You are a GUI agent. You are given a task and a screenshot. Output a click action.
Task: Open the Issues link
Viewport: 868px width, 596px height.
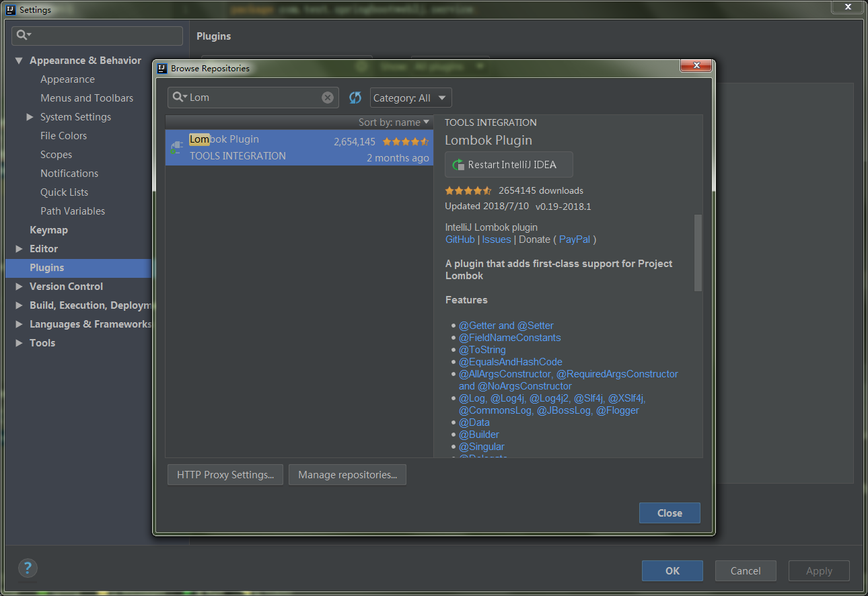point(497,239)
